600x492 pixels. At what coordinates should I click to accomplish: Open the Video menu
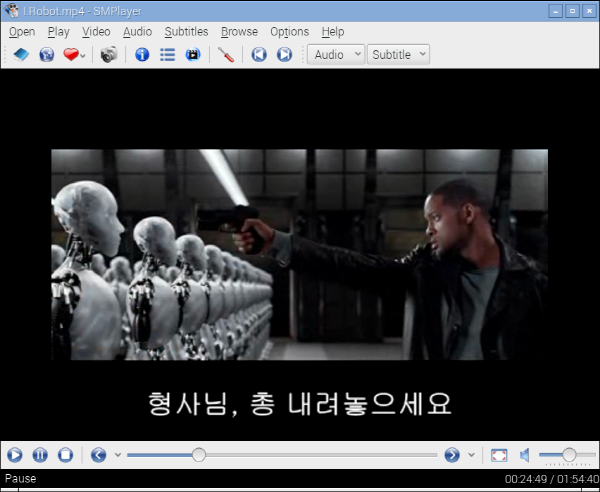click(96, 32)
